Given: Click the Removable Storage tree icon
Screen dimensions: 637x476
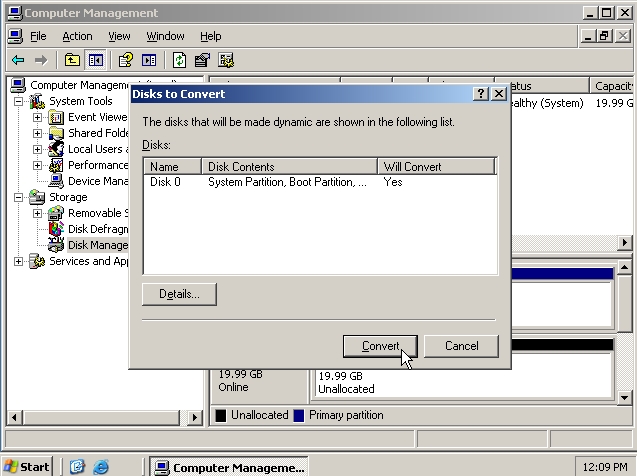Looking at the screenshot, I should 56,213.
